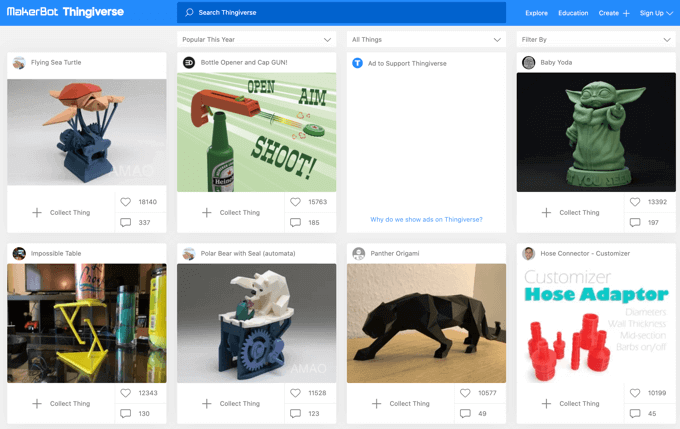Viewport: 680px width, 429px height.
Task: Open the All Things dropdown
Action: pyautogui.click(x=426, y=39)
